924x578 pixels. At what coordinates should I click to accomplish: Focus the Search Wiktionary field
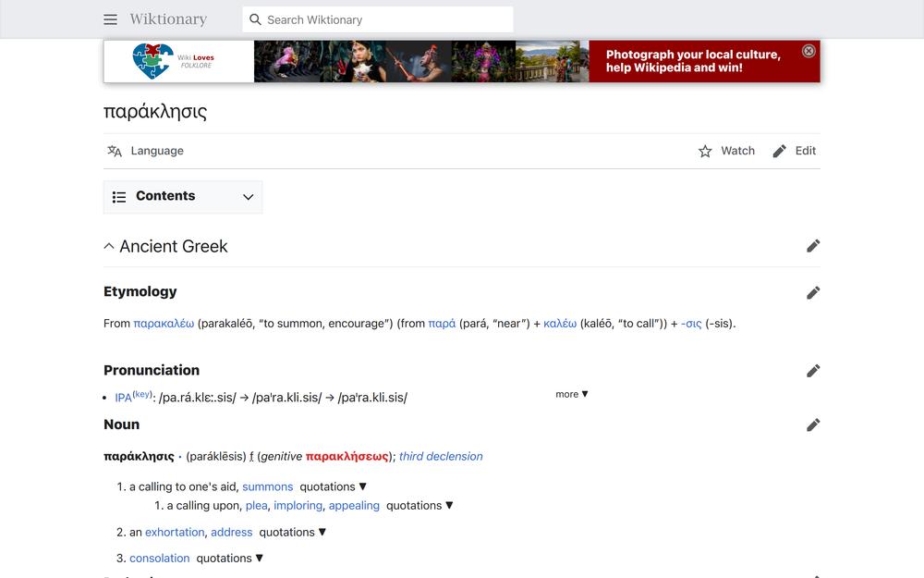(378, 19)
